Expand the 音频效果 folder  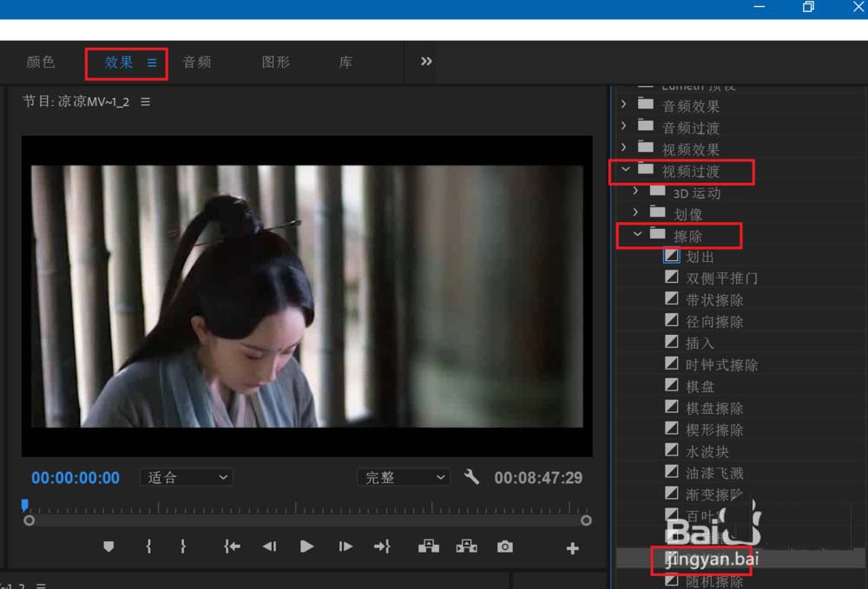pos(624,104)
